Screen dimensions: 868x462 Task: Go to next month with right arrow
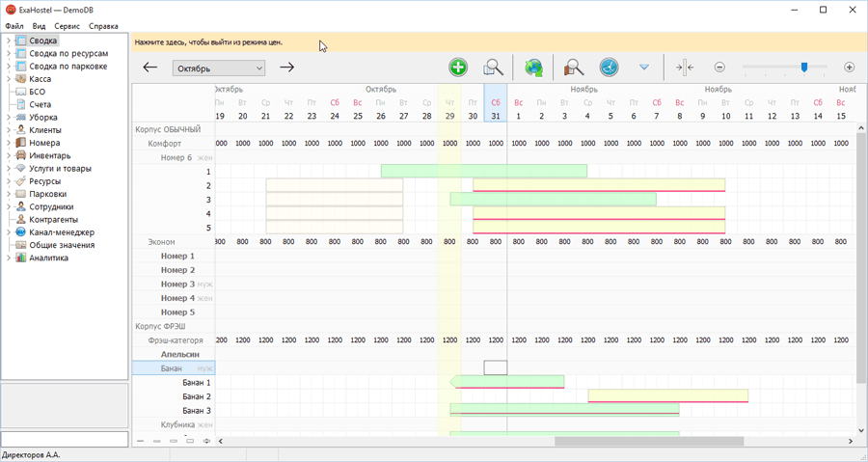(x=286, y=68)
